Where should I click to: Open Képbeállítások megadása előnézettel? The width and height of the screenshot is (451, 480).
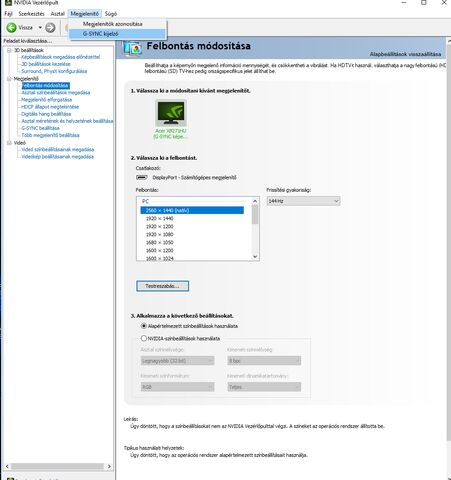click(60, 57)
